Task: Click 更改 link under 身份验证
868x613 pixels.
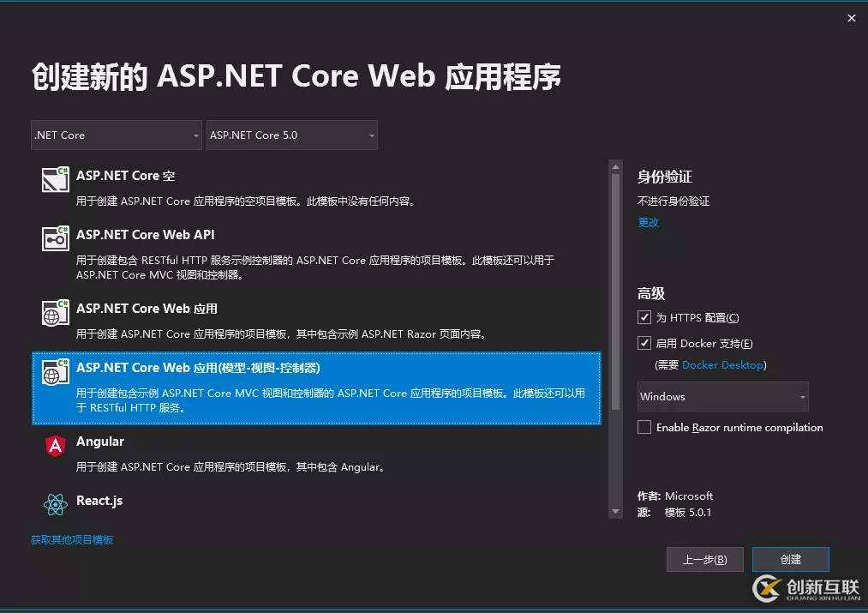Action: (x=649, y=223)
